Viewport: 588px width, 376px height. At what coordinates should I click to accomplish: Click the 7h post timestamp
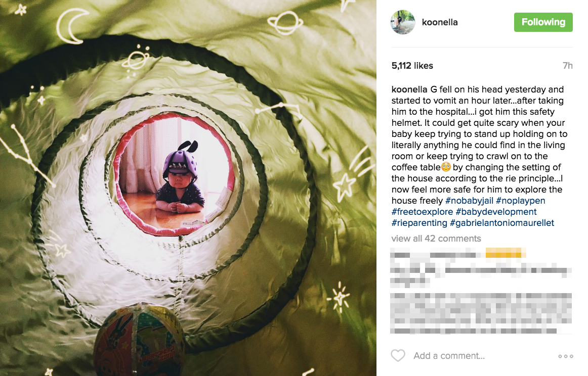tap(568, 66)
